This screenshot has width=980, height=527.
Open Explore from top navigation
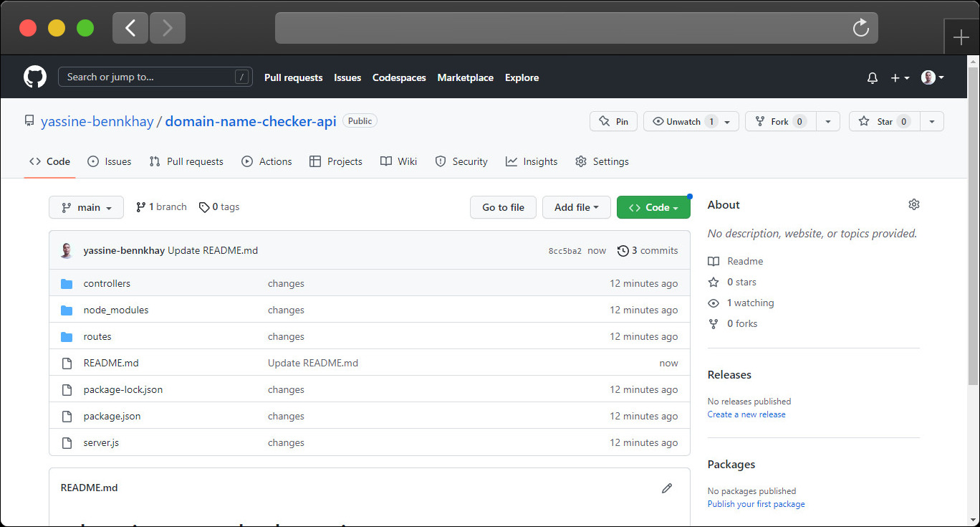coord(522,77)
